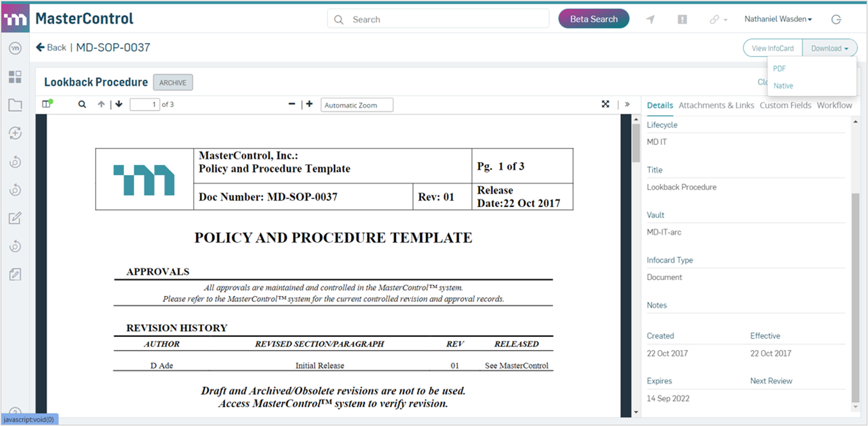
Task: Open the MasterControl home logo
Action: [x=15, y=19]
